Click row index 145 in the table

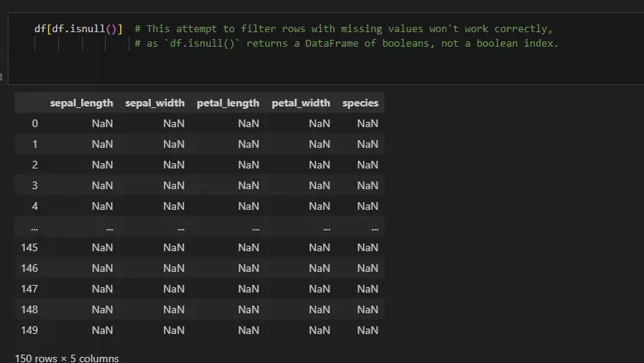point(30,247)
